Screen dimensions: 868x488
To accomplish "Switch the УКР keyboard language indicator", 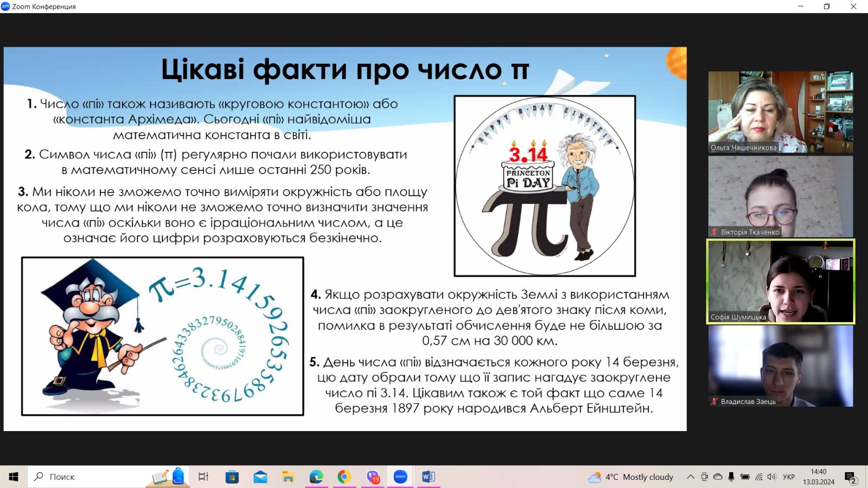I will coord(789,477).
